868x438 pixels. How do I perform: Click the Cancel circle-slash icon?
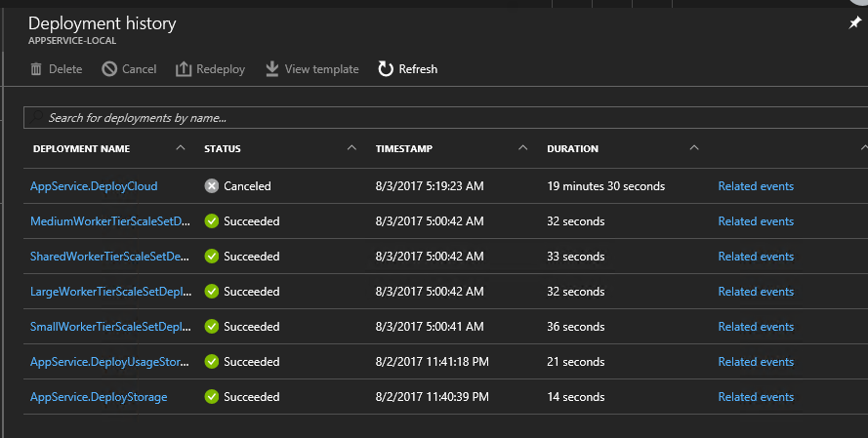point(109,69)
